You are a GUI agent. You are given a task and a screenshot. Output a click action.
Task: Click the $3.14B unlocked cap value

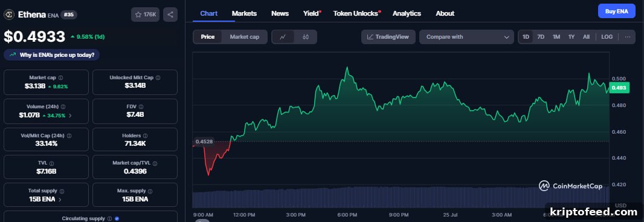(135, 85)
